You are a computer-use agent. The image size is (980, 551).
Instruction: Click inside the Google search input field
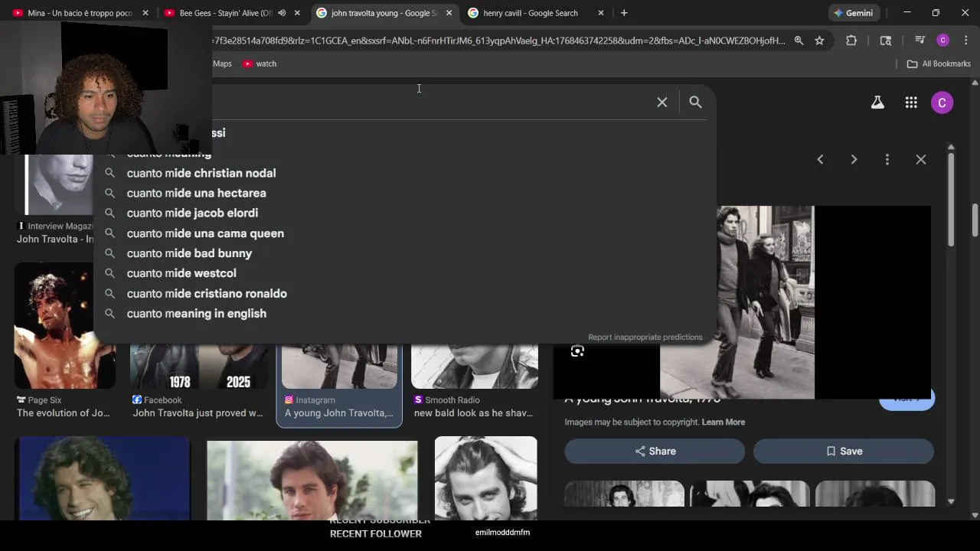click(x=429, y=102)
